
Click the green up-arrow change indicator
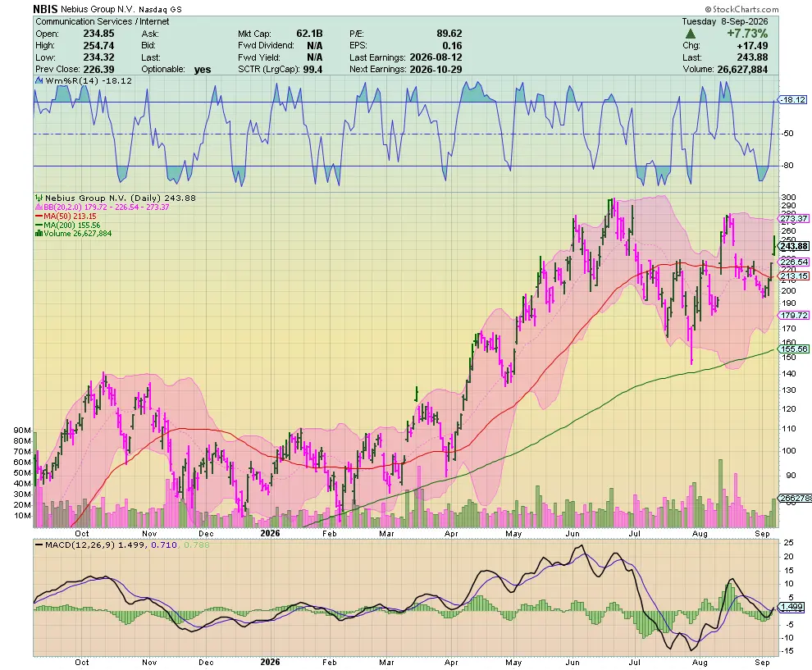[x=690, y=34]
